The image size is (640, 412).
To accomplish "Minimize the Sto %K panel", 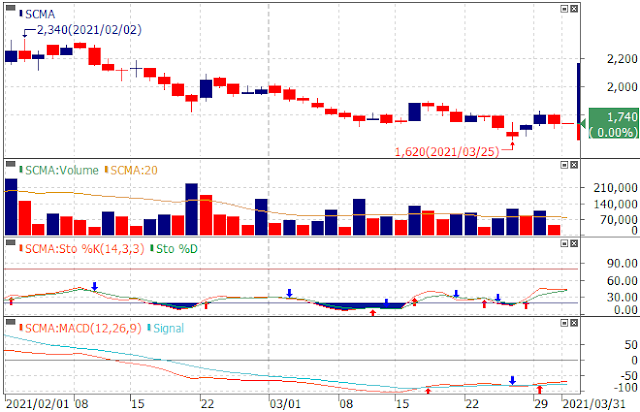I will click(x=564, y=244).
